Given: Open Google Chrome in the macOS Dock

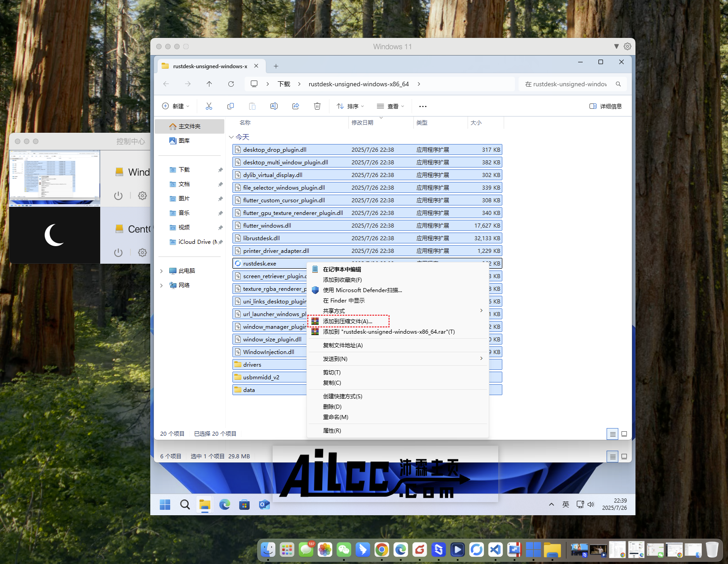Looking at the screenshot, I should tap(382, 550).
